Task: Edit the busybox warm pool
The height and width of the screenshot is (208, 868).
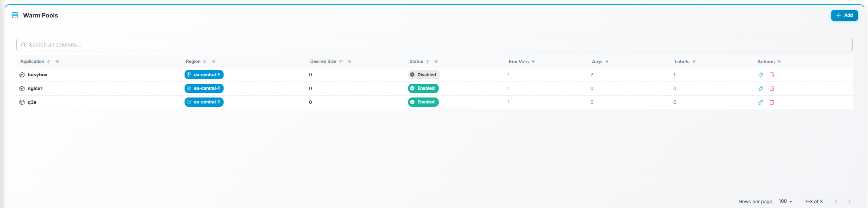Action: click(x=761, y=75)
